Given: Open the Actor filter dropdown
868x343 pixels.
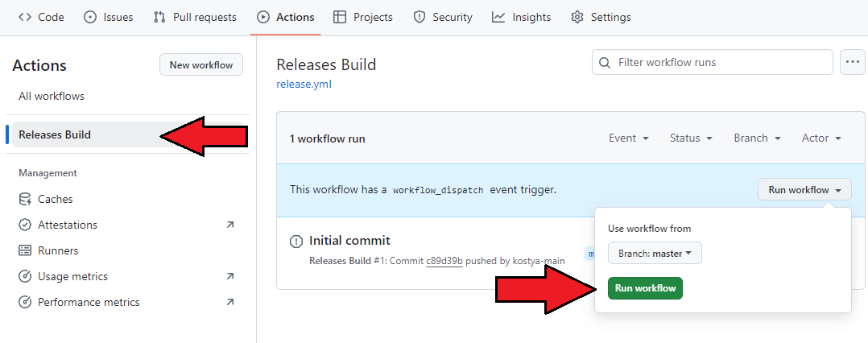Looking at the screenshot, I should (821, 138).
